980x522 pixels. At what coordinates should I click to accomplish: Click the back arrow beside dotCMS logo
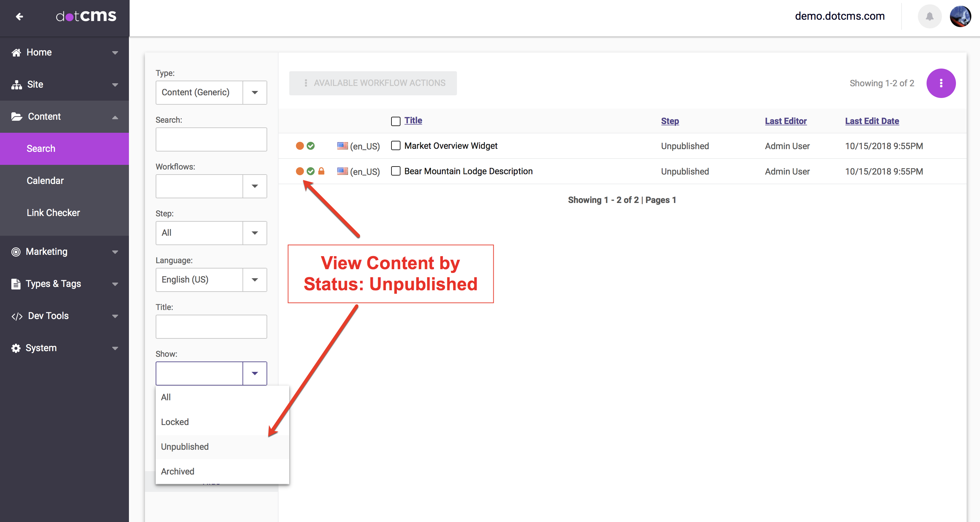pos(19,16)
